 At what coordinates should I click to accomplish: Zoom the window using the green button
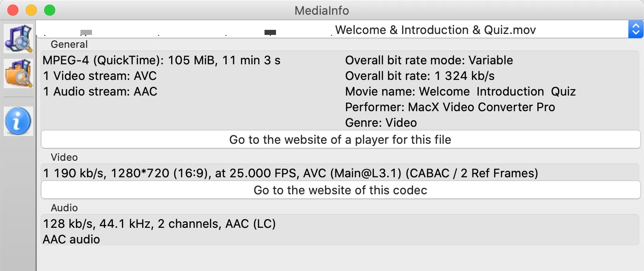point(50,10)
